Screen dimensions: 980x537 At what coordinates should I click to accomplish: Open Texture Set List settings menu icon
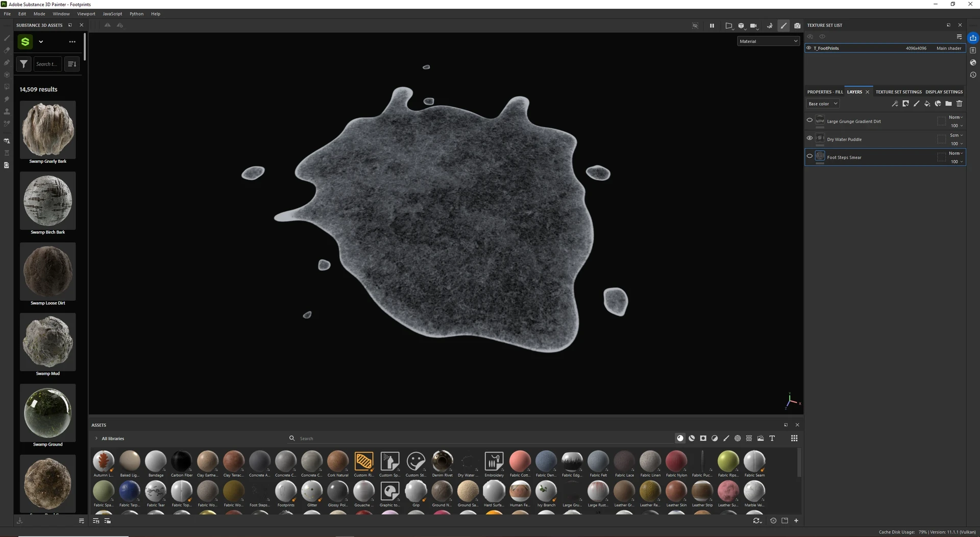(959, 37)
